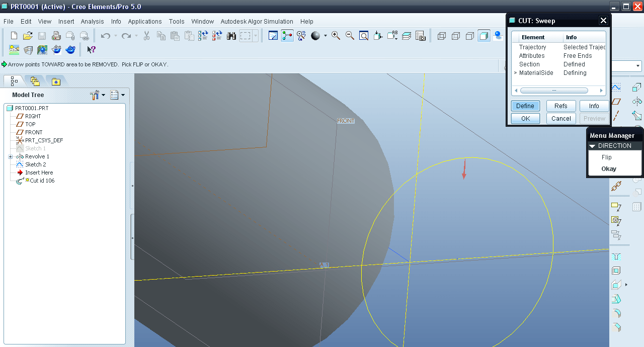Open the Appearance gallery dropdown arrow
Viewport: 644px width, 347px height.
pyautogui.click(x=325, y=36)
